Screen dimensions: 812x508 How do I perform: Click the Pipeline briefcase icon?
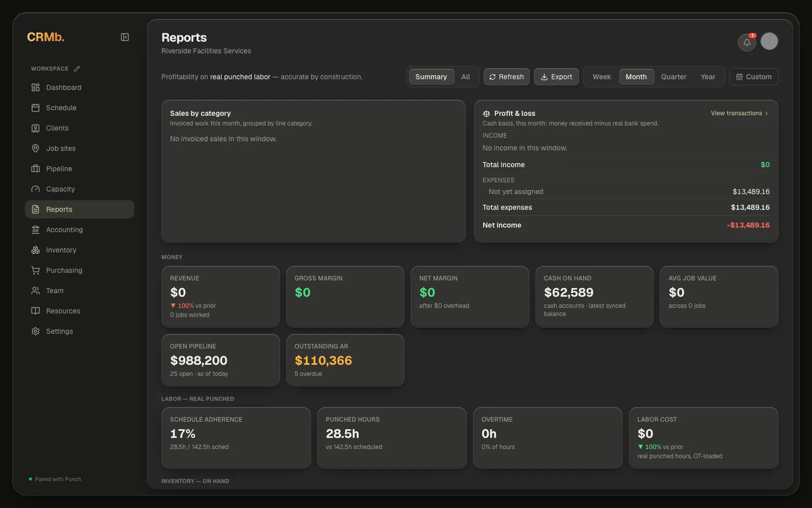[x=36, y=169]
